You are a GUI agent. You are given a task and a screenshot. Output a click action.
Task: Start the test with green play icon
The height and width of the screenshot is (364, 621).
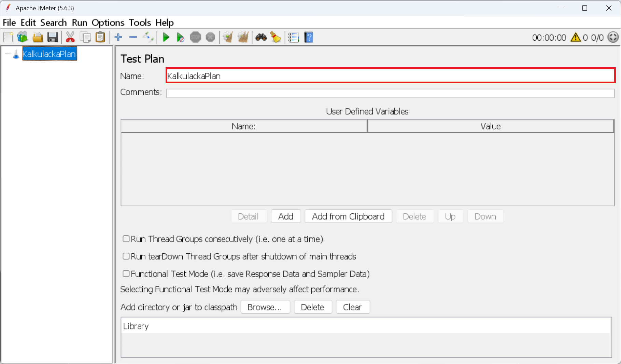click(166, 37)
